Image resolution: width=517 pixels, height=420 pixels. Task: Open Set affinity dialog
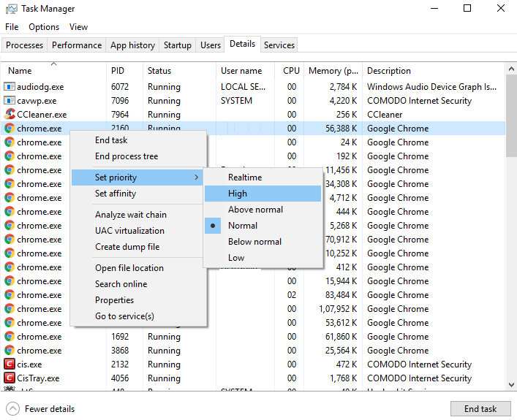tap(137, 194)
